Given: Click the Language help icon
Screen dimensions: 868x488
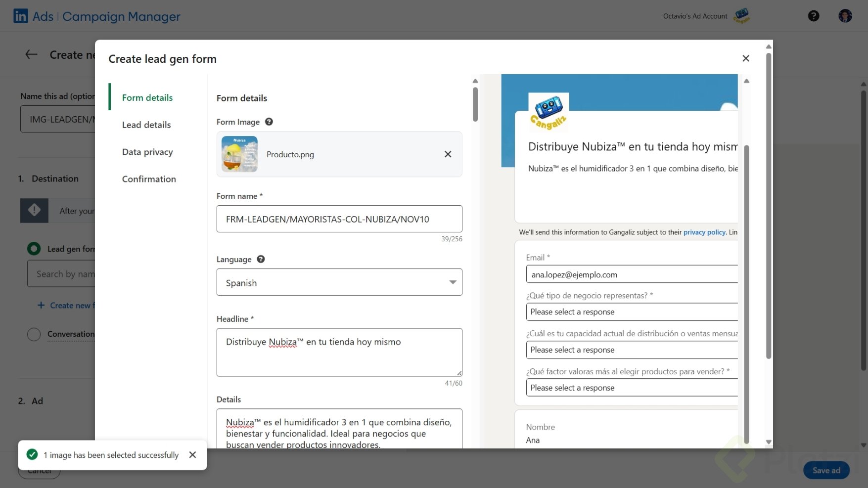Looking at the screenshot, I should pyautogui.click(x=261, y=259).
